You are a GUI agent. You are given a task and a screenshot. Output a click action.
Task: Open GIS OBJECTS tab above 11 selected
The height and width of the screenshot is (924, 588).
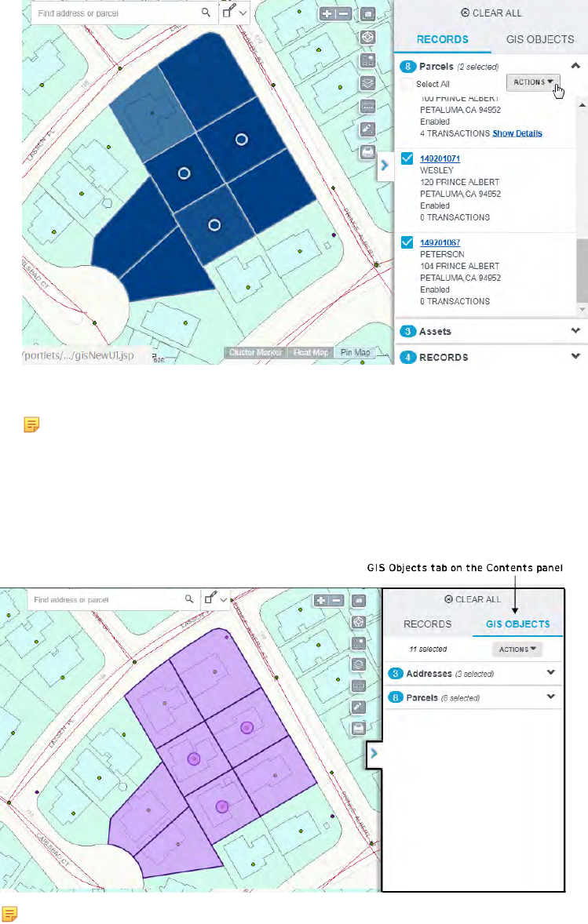[x=517, y=624]
